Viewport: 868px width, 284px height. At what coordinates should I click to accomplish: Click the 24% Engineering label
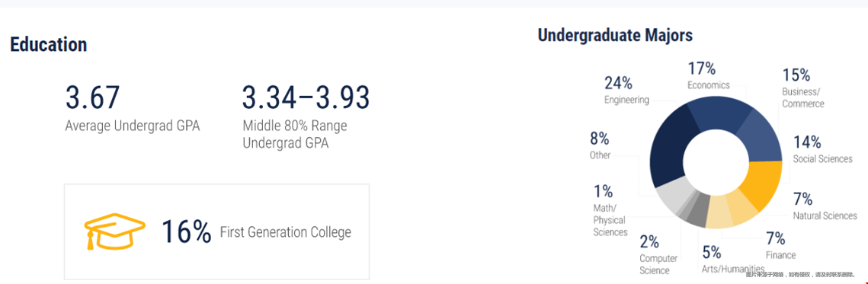[x=626, y=91]
